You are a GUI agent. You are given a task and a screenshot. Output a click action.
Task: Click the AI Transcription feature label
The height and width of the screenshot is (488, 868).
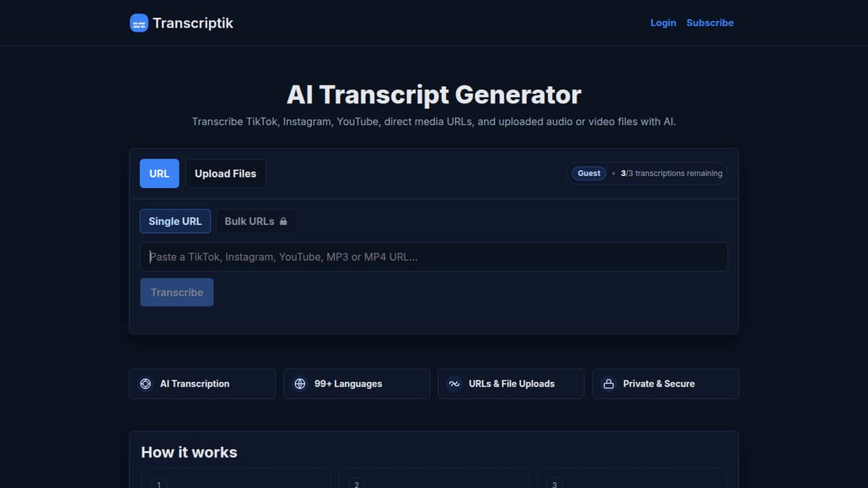pos(195,384)
